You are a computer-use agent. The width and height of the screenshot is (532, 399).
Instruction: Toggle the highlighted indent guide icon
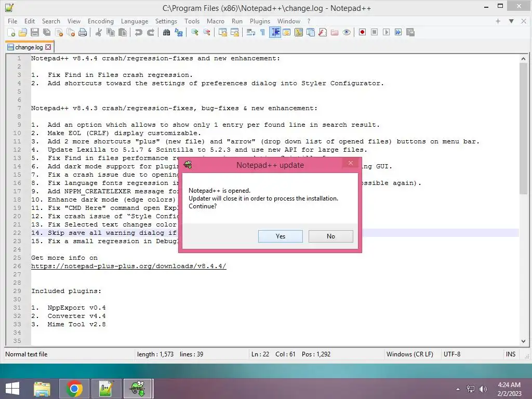point(275,32)
